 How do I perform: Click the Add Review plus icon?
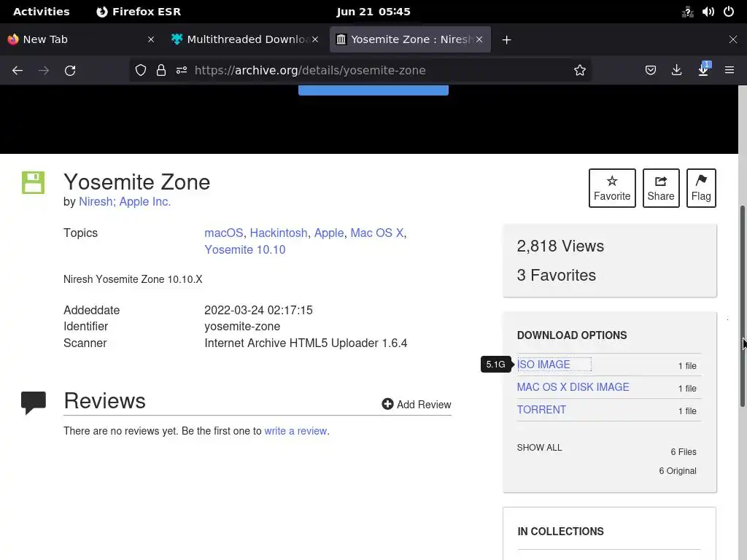[387, 404]
